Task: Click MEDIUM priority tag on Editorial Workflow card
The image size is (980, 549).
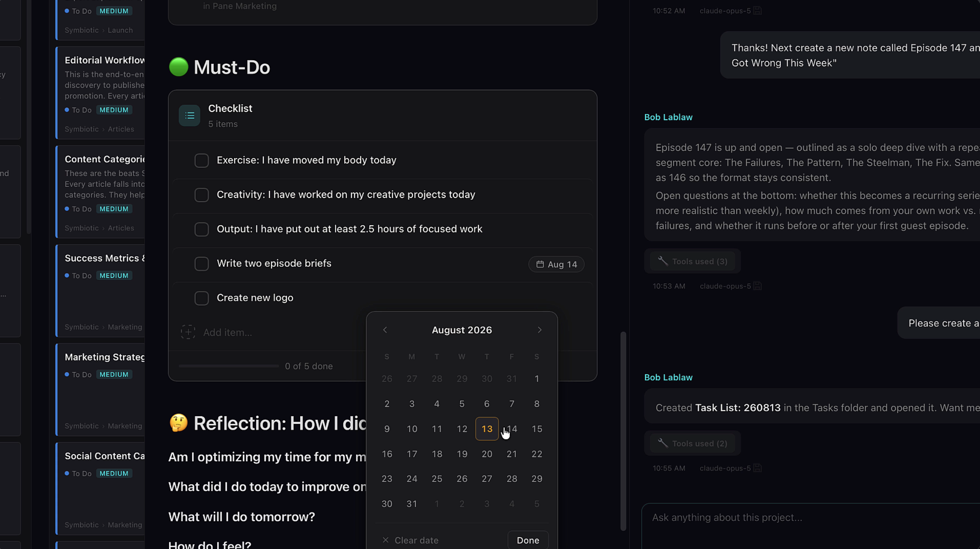Action: click(114, 110)
